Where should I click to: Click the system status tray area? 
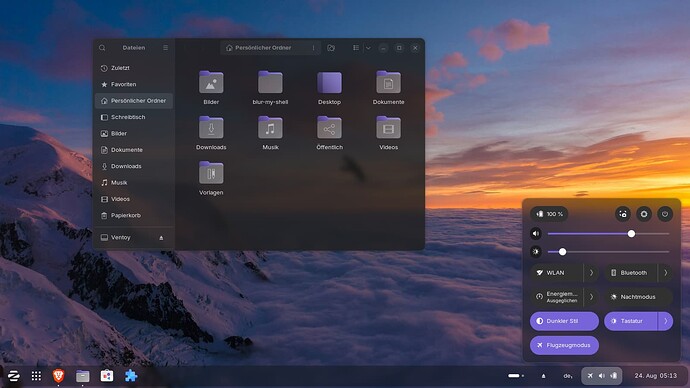[x=602, y=376]
